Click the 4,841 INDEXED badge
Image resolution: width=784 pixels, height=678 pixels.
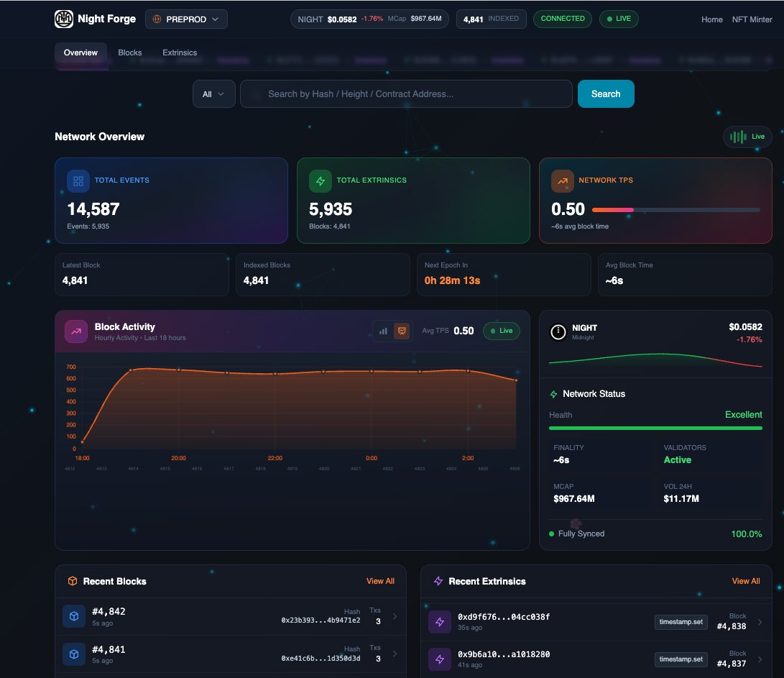(x=491, y=19)
